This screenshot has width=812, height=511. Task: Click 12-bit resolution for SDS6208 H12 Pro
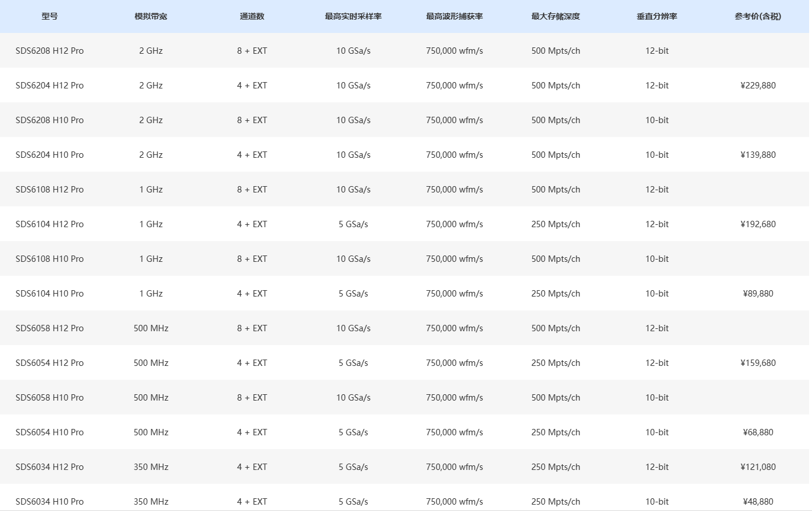[657, 51]
